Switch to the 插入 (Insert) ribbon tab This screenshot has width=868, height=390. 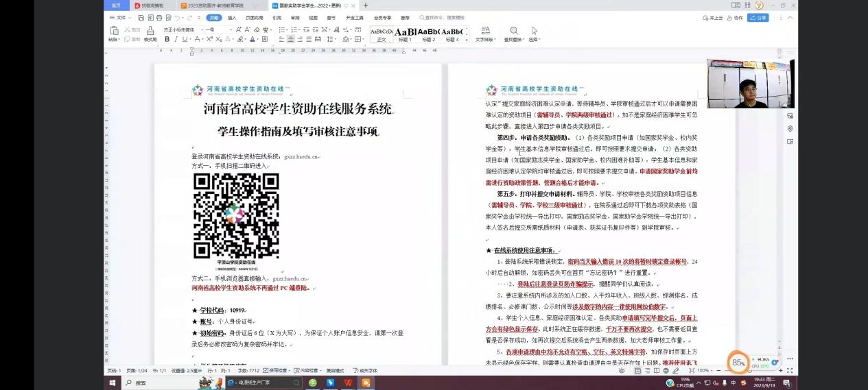(x=232, y=17)
